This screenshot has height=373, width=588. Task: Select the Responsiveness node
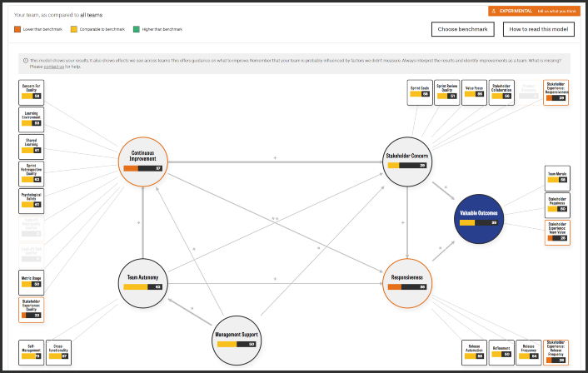click(x=407, y=283)
